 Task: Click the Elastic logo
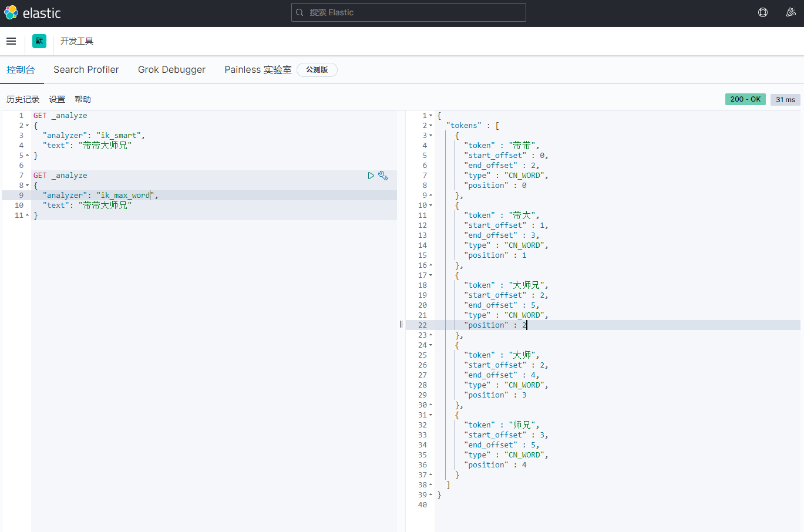32,13
